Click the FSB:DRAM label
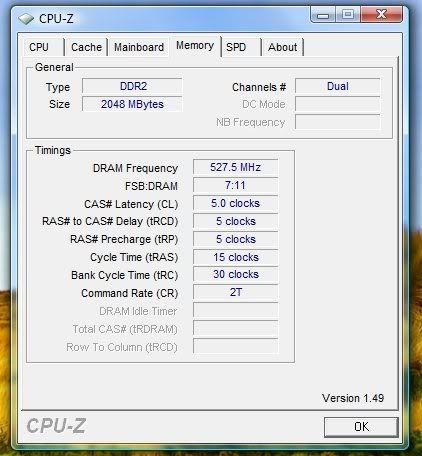422x456 pixels. click(x=151, y=186)
